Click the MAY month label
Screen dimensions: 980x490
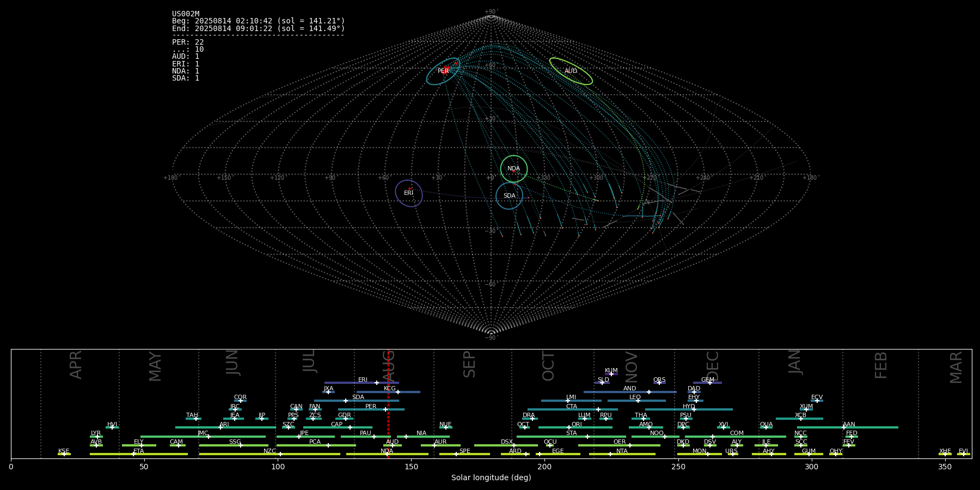click(x=155, y=366)
